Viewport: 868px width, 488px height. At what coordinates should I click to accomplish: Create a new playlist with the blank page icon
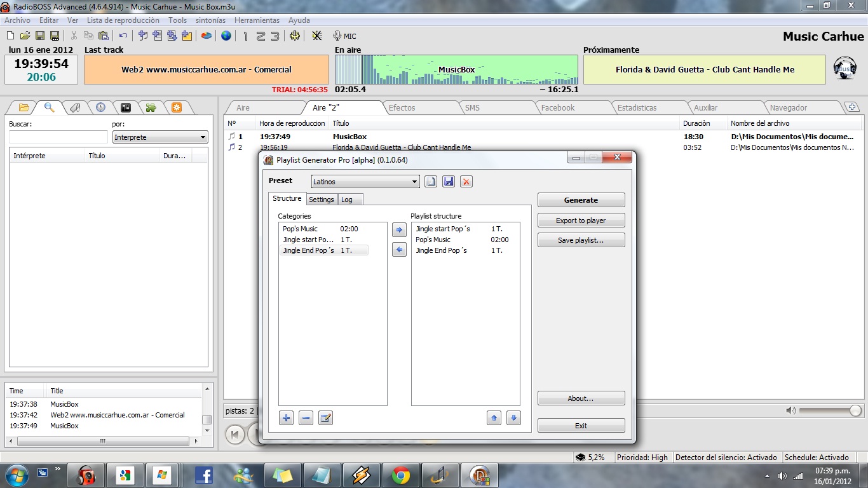click(x=10, y=36)
